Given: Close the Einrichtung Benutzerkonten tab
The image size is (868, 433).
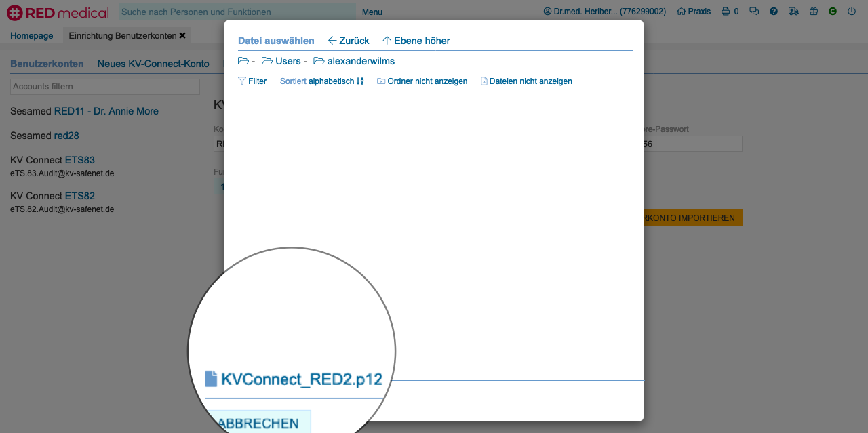Looking at the screenshot, I should 182,35.
